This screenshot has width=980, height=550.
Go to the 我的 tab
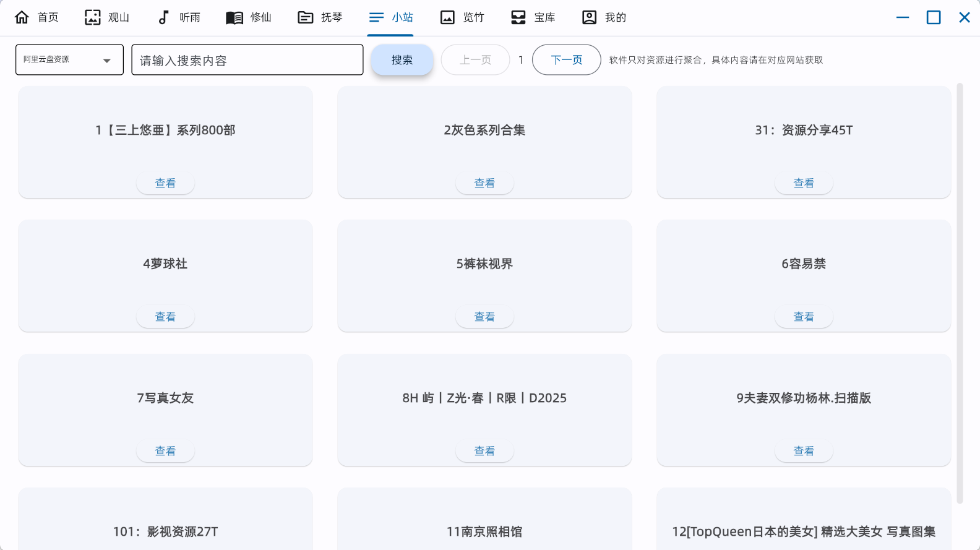[x=604, y=17]
